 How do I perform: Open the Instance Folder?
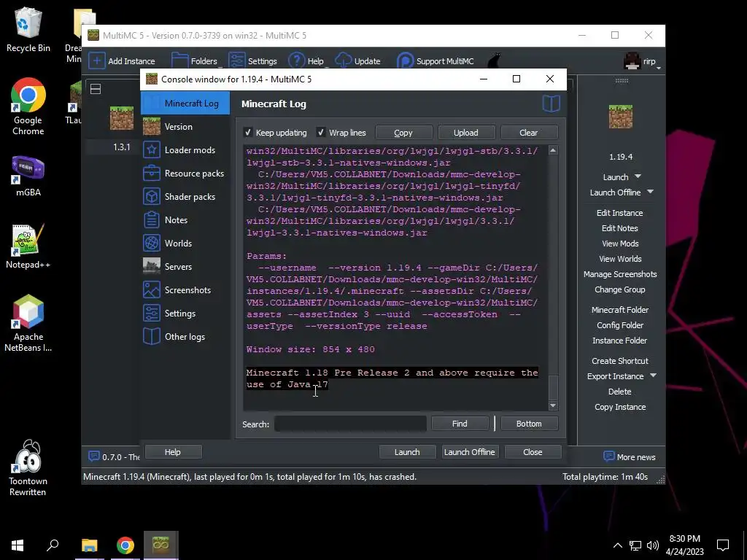[620, 341]
